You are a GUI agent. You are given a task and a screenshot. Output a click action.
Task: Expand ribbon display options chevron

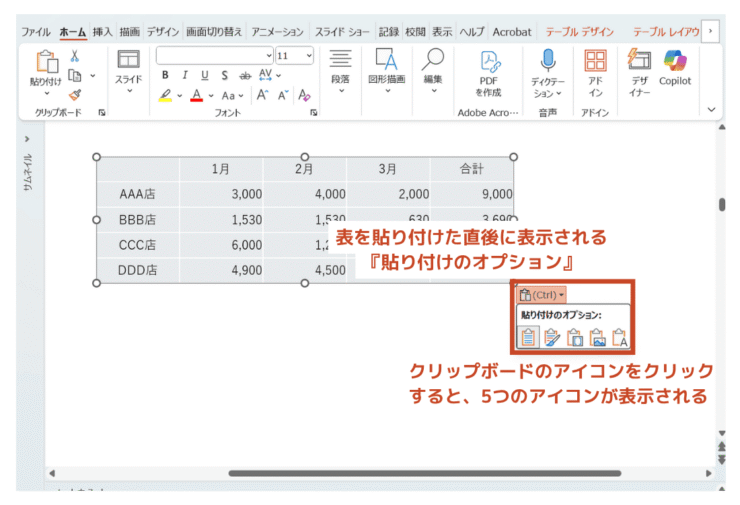(x=711, y=109)
